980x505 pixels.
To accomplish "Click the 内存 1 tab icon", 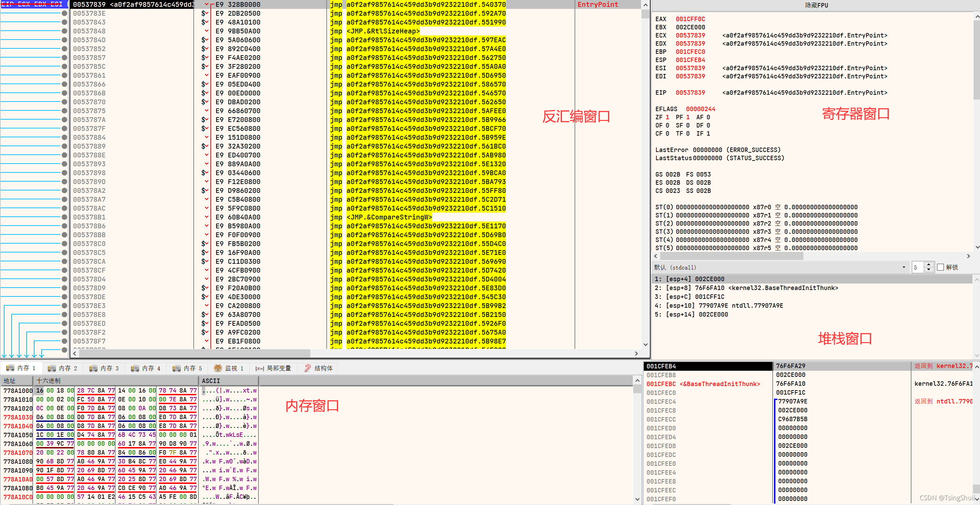I will click(10, 368).
